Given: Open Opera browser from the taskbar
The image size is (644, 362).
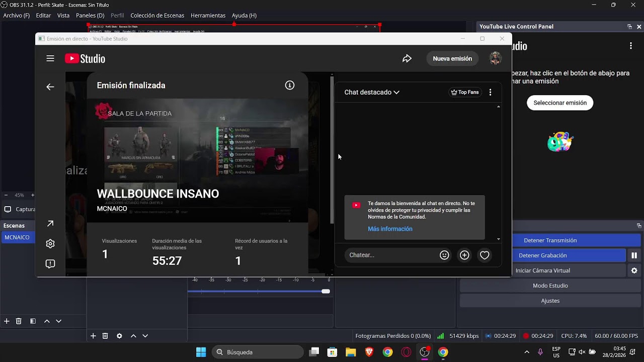Looking at the screenshot, I should tap(406, 352).
